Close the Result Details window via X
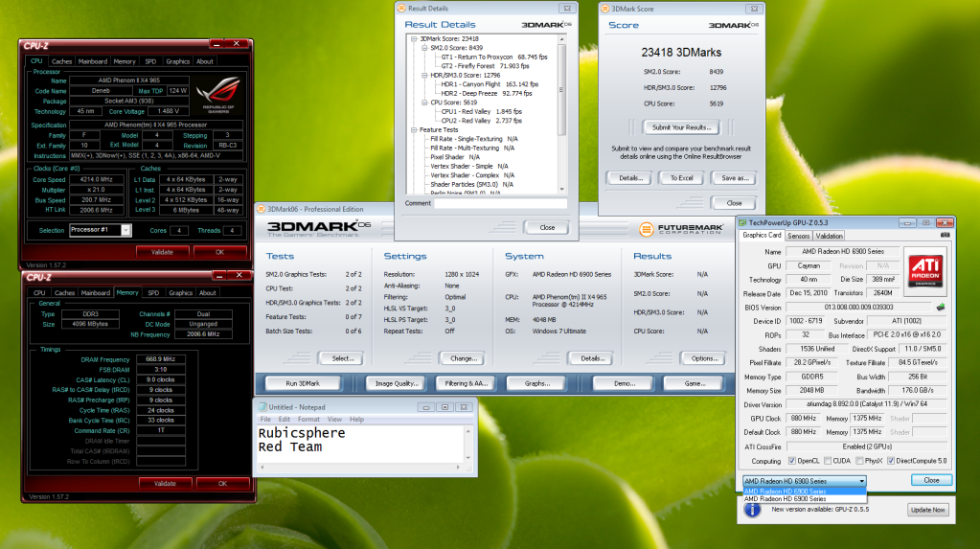Viewport: 980px width, 549px height. coord(567,8)
